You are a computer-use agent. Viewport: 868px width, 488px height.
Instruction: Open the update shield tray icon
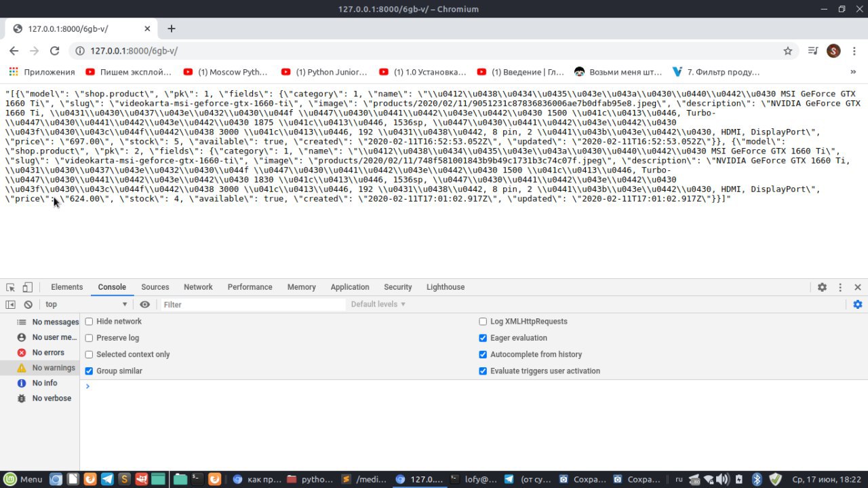[x=775, y=479]
